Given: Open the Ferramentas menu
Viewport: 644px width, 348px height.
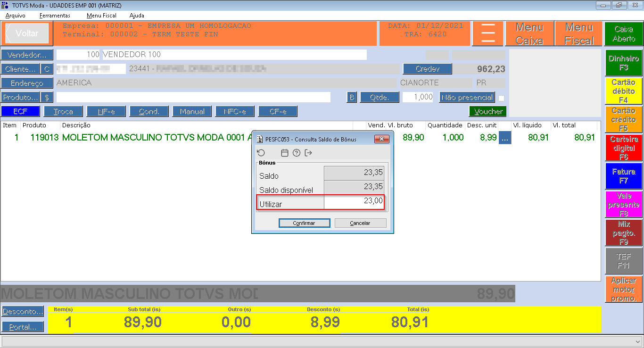Looking at the screenshot, I should click(55, 16).
